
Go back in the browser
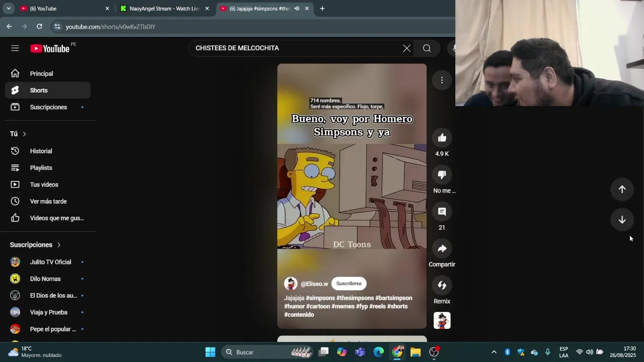click(x=9, y=26)
